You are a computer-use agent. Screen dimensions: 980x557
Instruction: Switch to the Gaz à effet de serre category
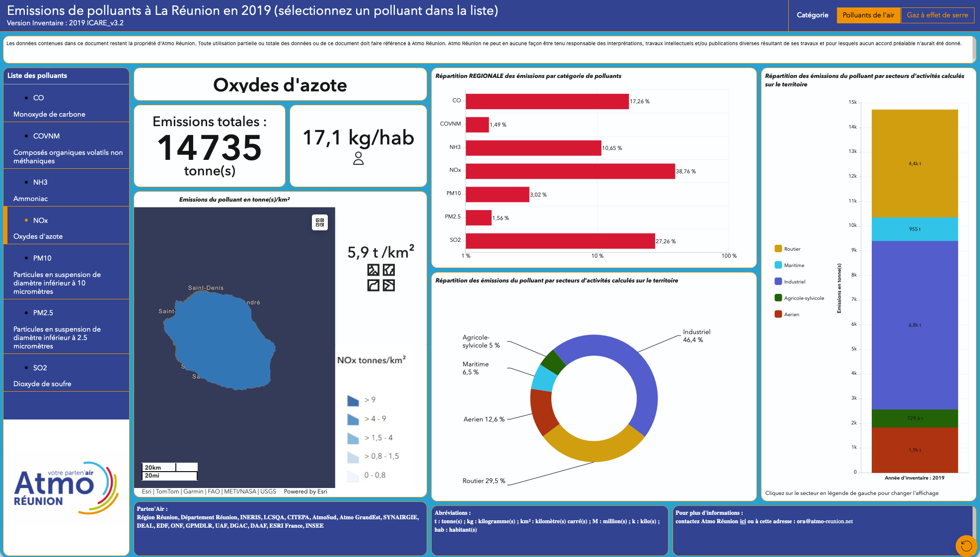(x=937, y=15)
